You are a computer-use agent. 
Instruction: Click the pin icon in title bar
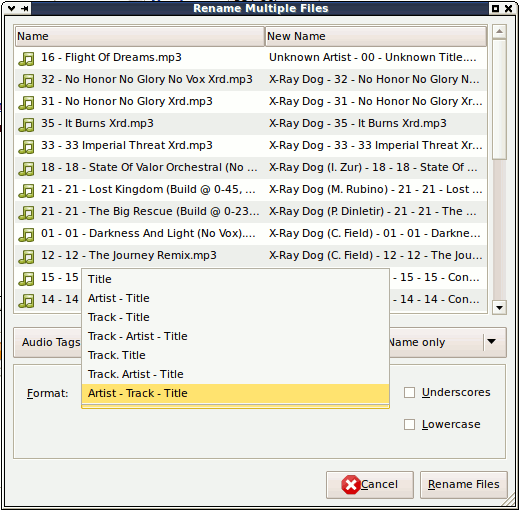click(25, 8)
